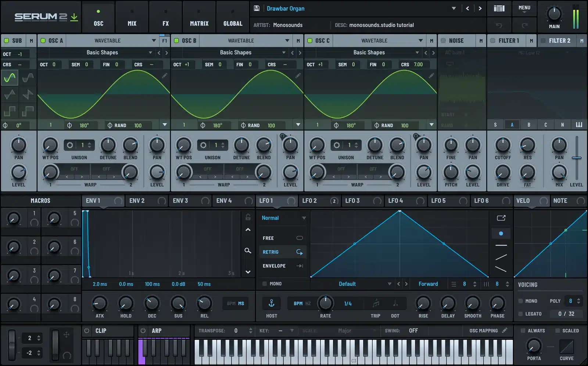The image size is (588, 366).
Task: Turn on the ARP power button
Action: [143, 331]
